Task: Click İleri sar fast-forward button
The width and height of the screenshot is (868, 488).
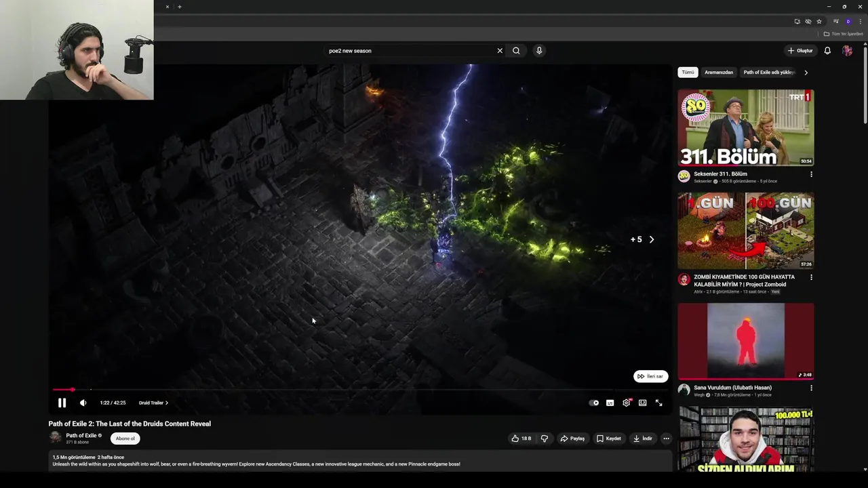Action: 650,376
